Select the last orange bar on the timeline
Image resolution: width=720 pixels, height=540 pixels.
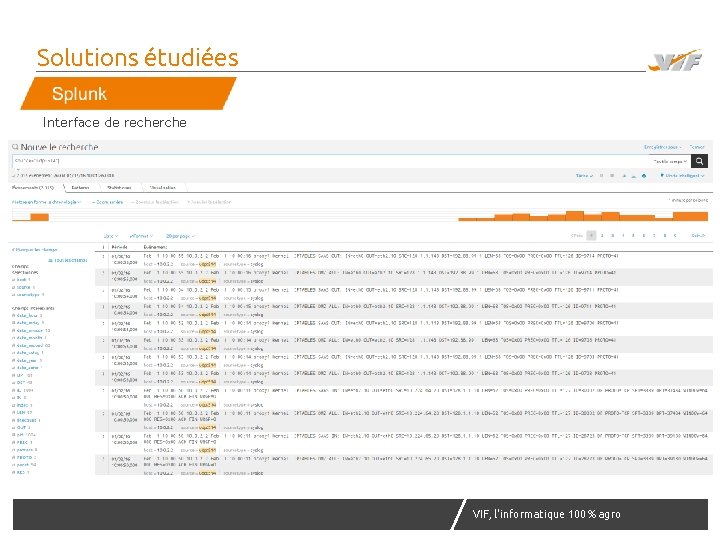coord(690,216)
